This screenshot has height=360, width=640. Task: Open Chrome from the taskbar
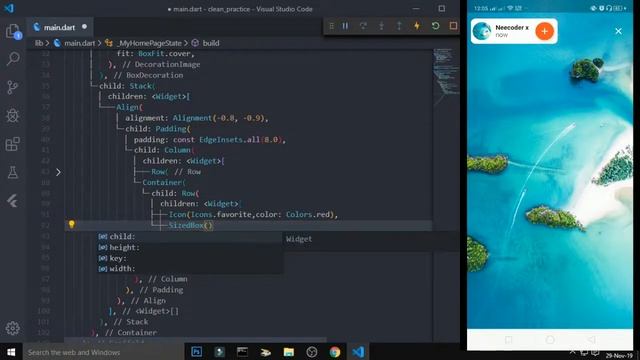tap(335, 352)
